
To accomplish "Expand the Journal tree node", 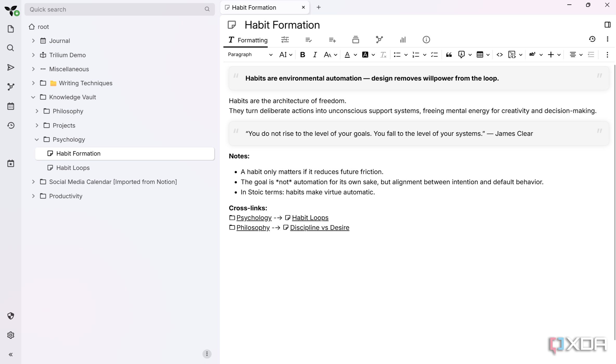I will point(33,41).
